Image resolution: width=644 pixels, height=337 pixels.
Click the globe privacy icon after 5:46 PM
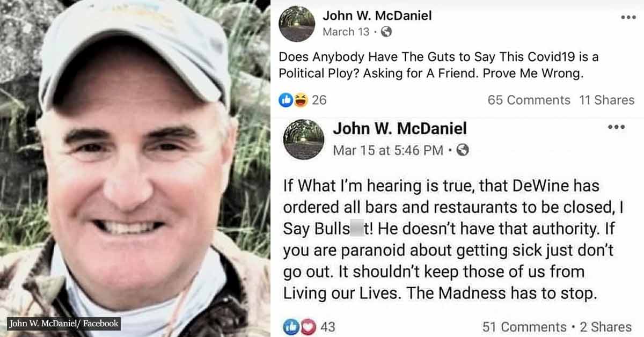(x=463, y=150)
